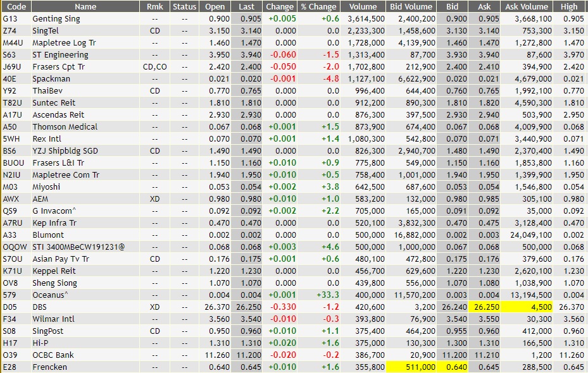588x373 pixels.
Task: Click stock code G13
Action: coord(10,19)
